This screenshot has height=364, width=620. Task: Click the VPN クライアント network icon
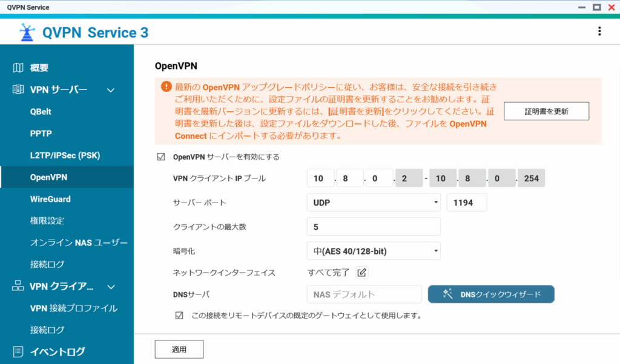18,286
